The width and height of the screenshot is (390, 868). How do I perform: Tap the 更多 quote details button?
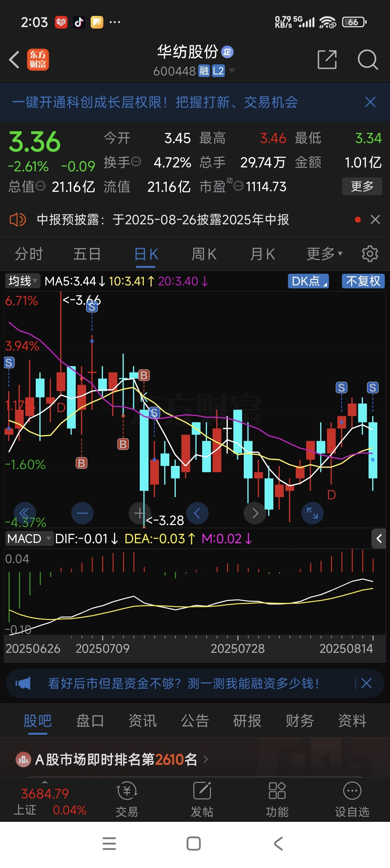[x=362, y=186]
